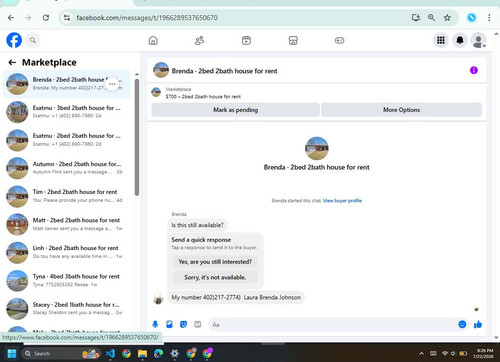Screen dimensions: 500x362
Task: Attach a photo with the image icon
Action: (169, 324)
